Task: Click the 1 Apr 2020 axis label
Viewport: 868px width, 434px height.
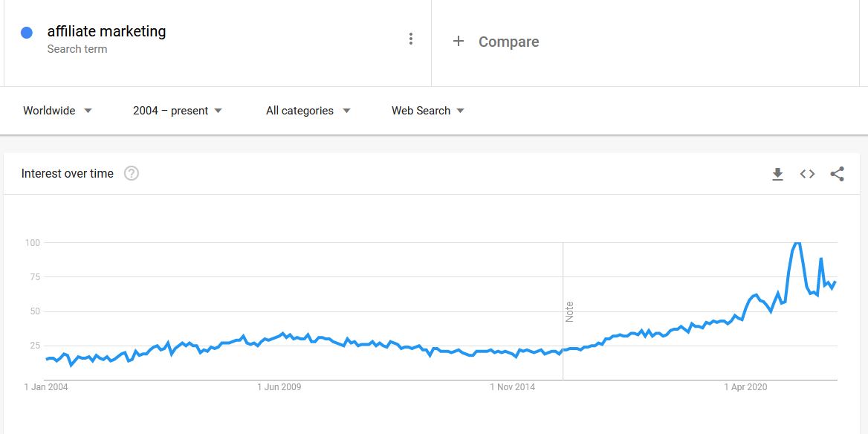Action: tap(745, 387)
